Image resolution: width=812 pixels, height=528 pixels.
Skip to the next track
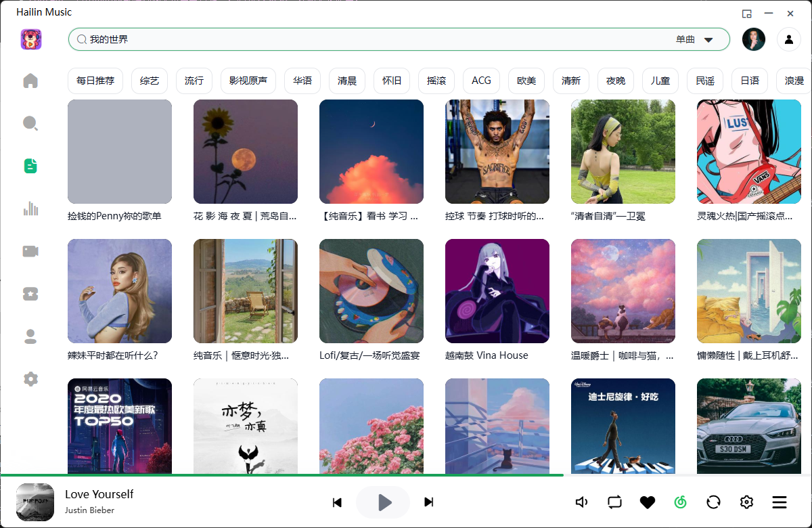[428, 502]
